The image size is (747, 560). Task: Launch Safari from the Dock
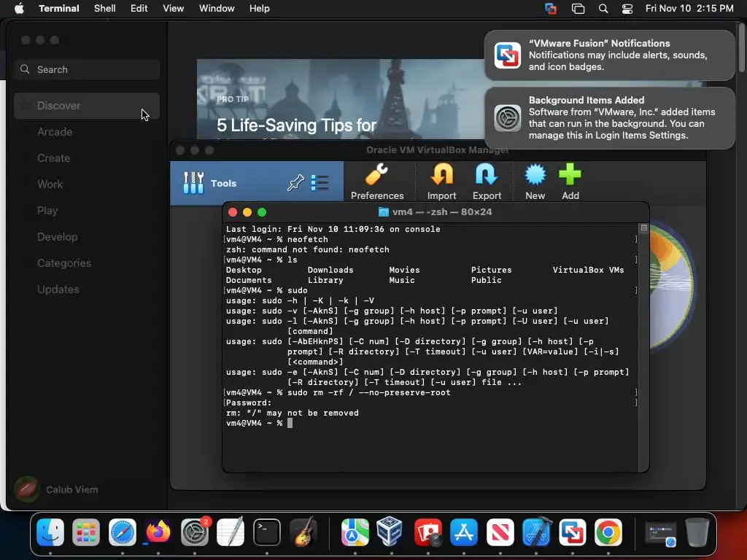[x=123, y=532]
